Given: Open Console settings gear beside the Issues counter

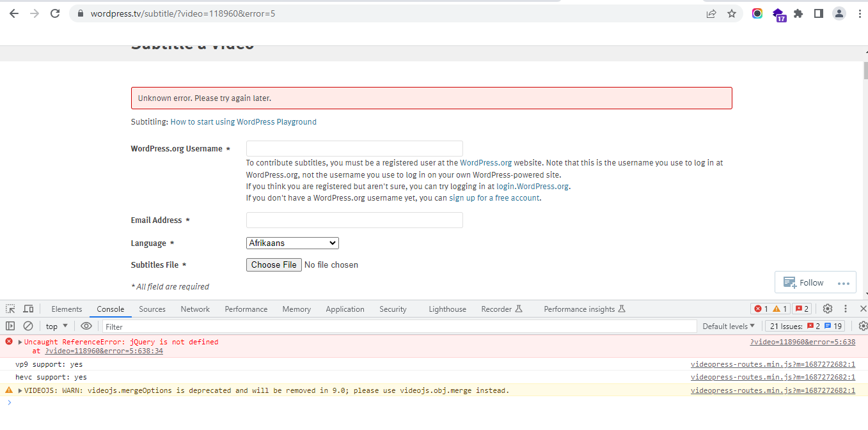Looking at the screenshot, I should (x=863, y=326).
